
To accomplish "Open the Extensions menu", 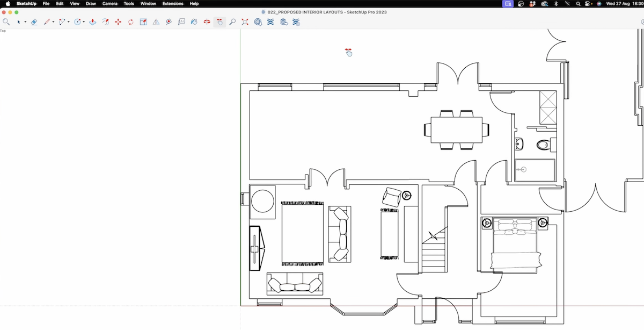I will click(x=173, y=4).
